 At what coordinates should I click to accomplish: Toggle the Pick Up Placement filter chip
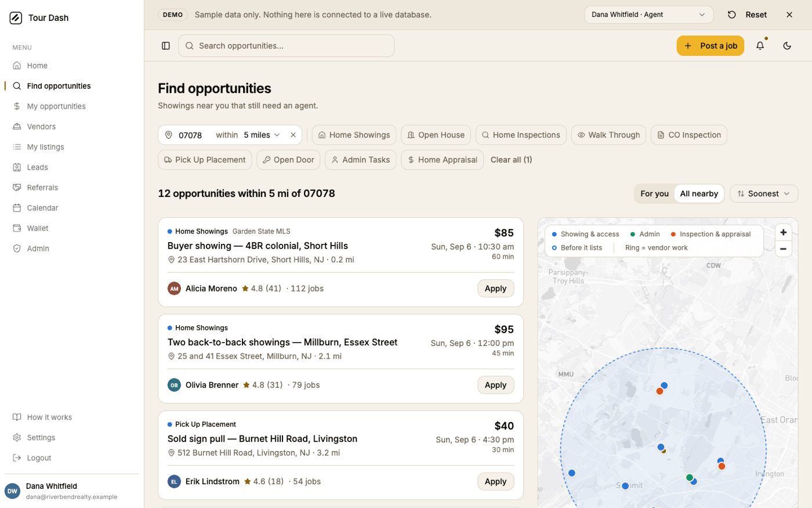(x=205, y=160)
